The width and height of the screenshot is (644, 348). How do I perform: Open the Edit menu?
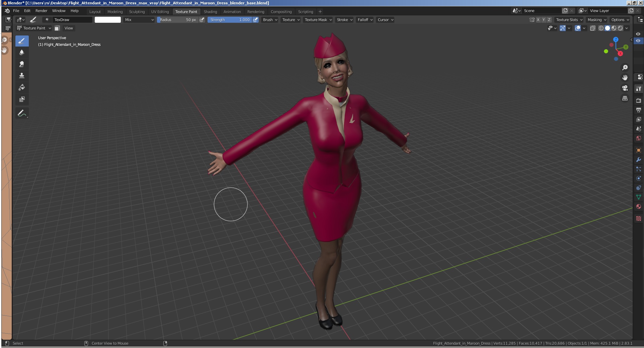27,11
